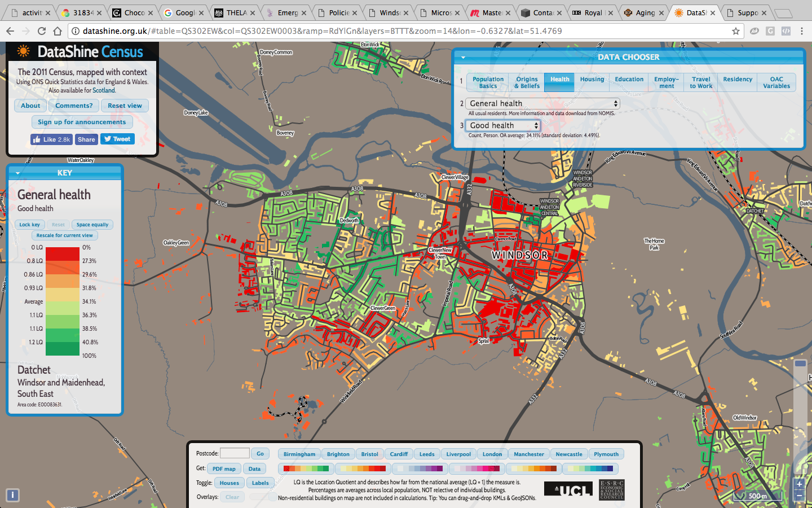View site information icon in address bar
The image size is (812, 508).
tap(76, 31)
